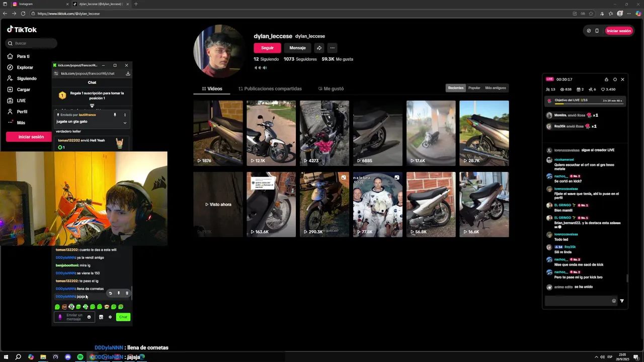
Task: Click the phone icon in TikTok header
Action: pos(597,31)
